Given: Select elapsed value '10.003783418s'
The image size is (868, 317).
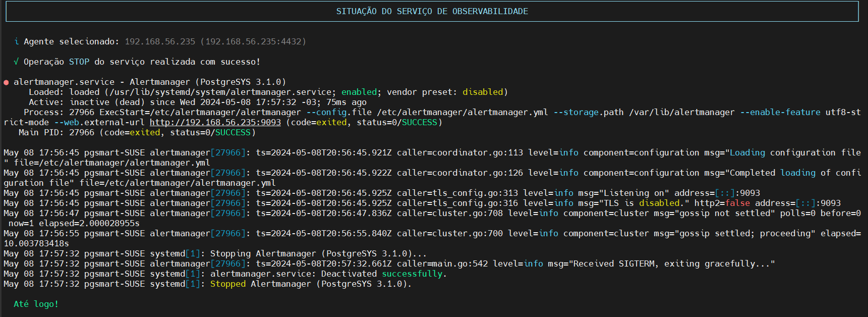Looking at the screenshot, I should pos(36,243).
